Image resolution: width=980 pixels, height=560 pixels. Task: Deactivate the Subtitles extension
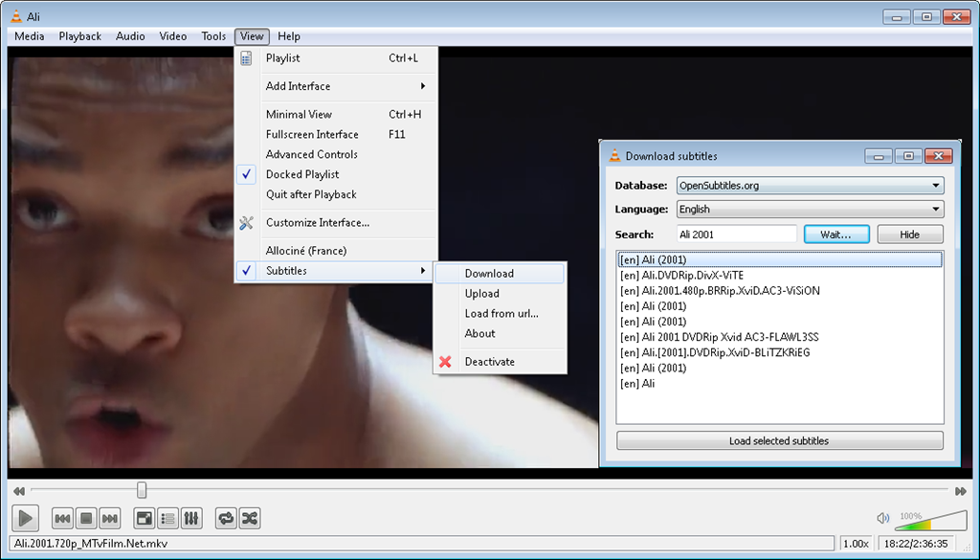pyautogui.click(x=500, y=362)
